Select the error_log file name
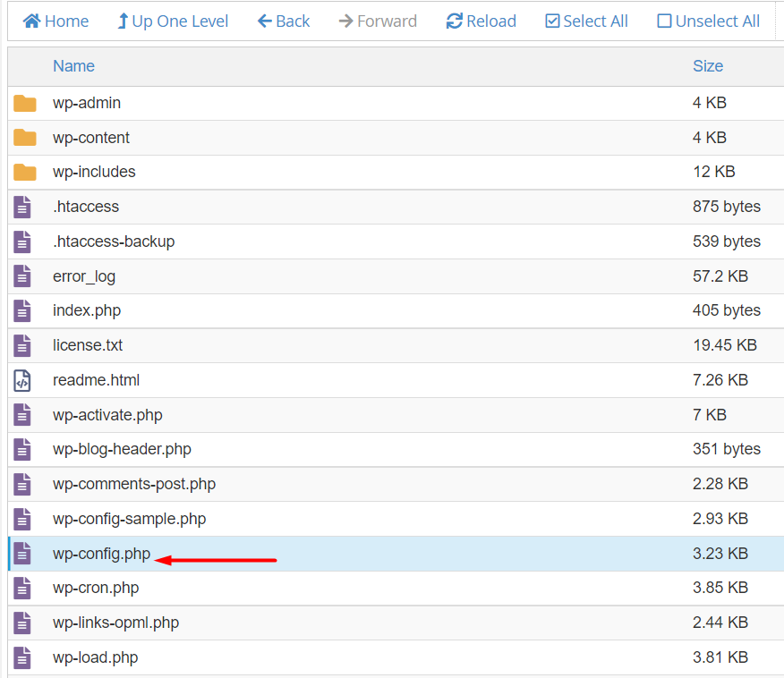This screenshot has height=678, width=784. click(x=84, y=276)
